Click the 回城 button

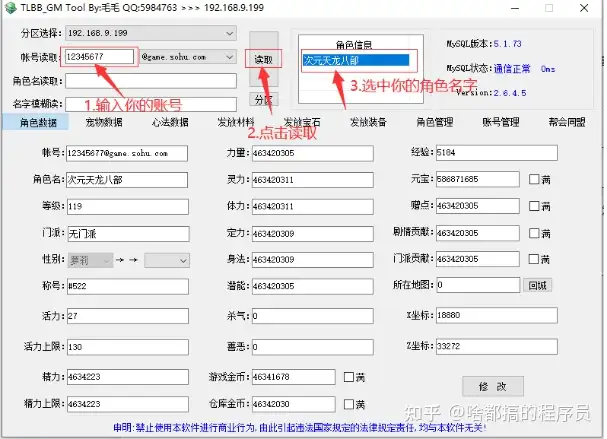(x=537, y=286)
